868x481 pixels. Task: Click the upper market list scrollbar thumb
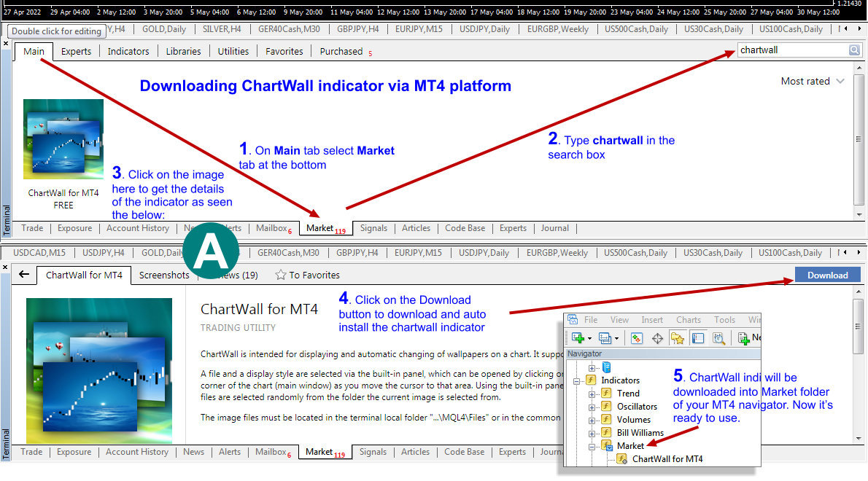[x=859, y=140]
